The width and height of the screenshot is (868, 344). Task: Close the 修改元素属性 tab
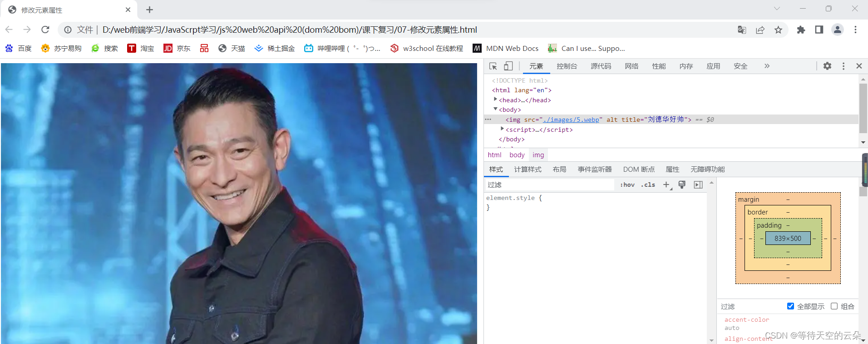pos(128,10)
